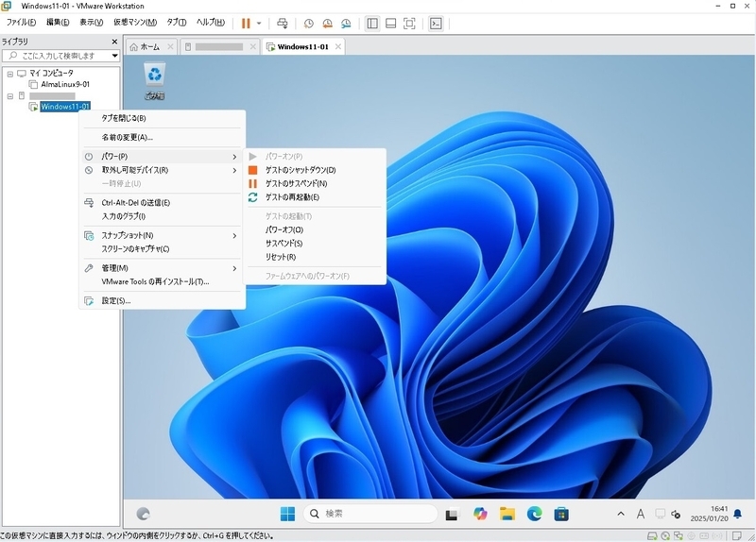Screen dimensions: 756x542
Task: Choose ゲストのサスペンド(N) in power submenu
Action: [315, 183]
